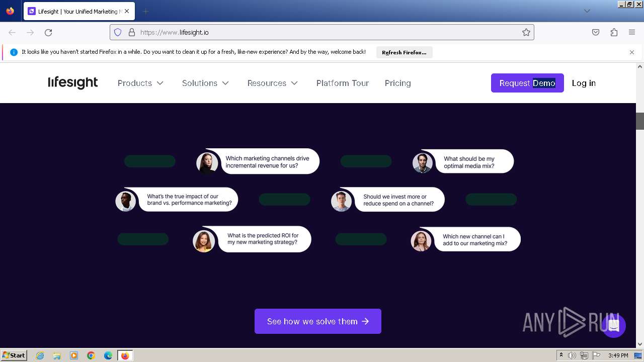Click See how we solve them button
The image size is (644, 362).
pyautogui.click(x=318, y=321)
